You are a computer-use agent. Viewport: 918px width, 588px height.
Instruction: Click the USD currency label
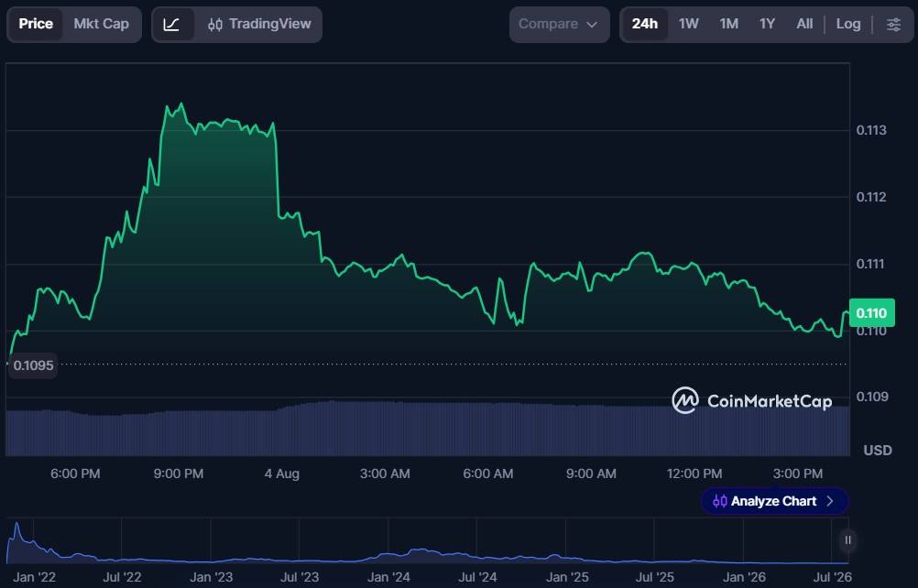pos(878,451)
